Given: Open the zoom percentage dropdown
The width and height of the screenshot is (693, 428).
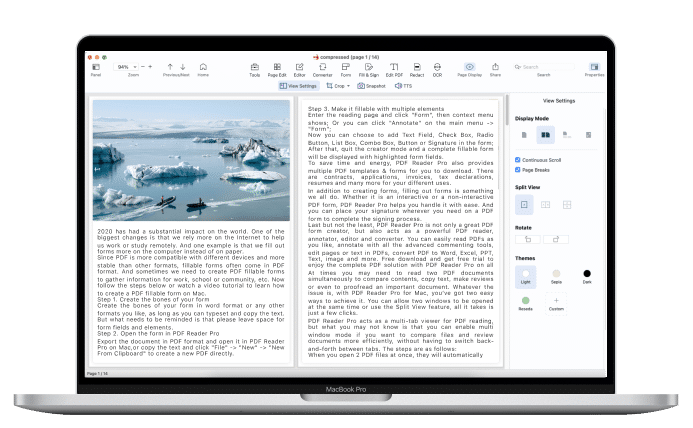Looking at the screenshot, I should tap(126, 67).
